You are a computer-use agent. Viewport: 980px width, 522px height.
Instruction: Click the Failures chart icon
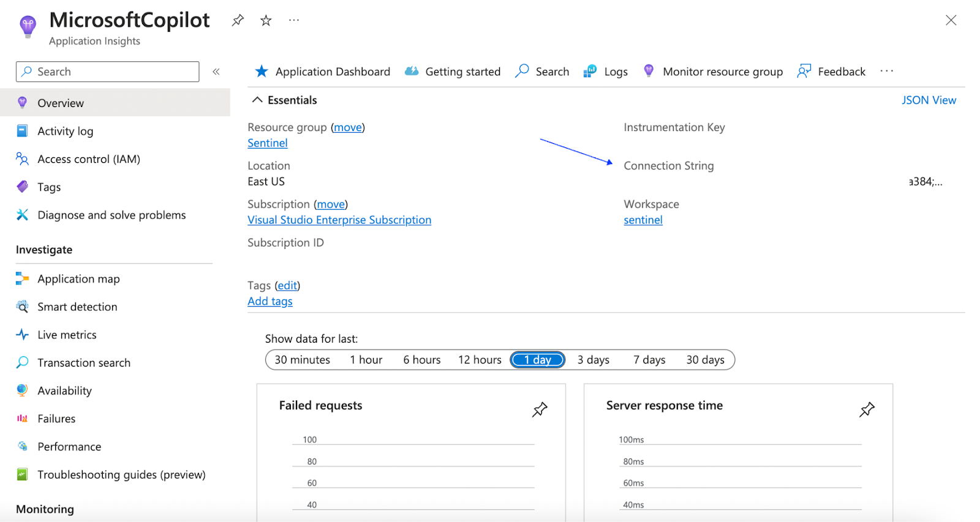pos(23,419)
